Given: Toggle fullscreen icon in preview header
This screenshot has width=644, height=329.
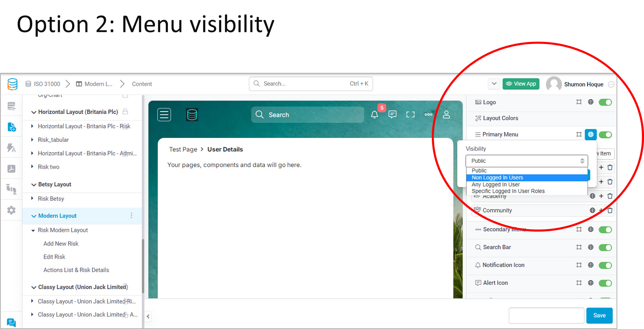Looking at the screenshot, I should coord(411,114).
